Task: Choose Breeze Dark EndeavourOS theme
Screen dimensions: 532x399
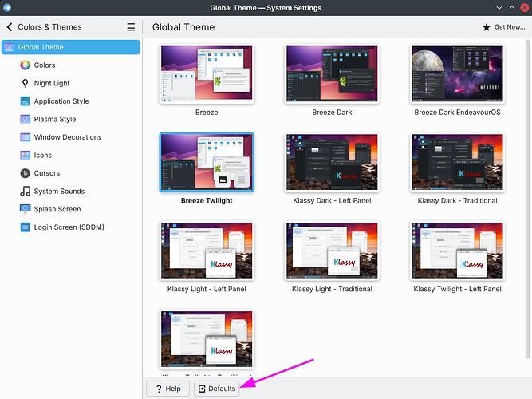Action: point(457,73)
